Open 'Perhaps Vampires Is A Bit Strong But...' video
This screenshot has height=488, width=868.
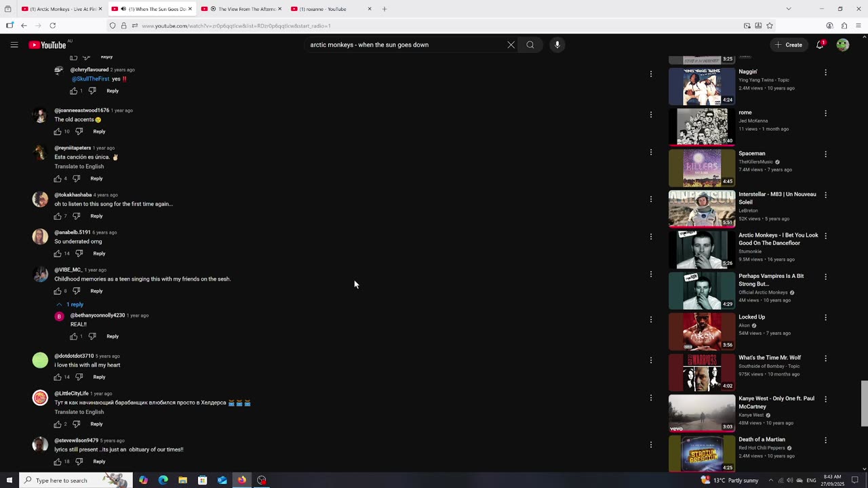(771, 280)
